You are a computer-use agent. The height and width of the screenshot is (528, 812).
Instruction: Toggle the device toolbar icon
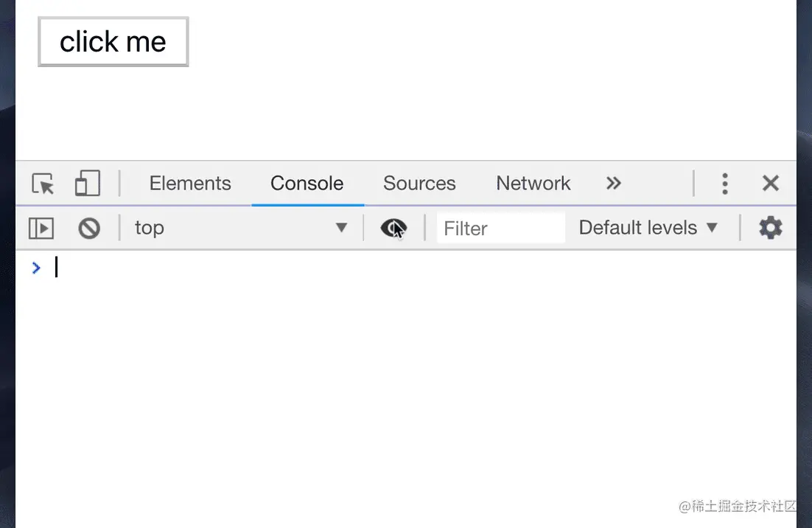[x=88, y=184]
